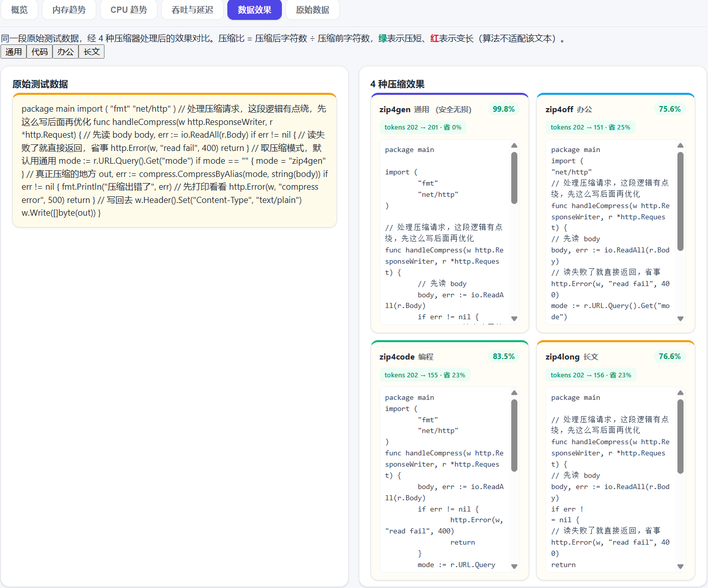708x588 pixels.
Task: Click tokens 202 → 201 · 省 0% chip
Action: [x=423, y=127]
